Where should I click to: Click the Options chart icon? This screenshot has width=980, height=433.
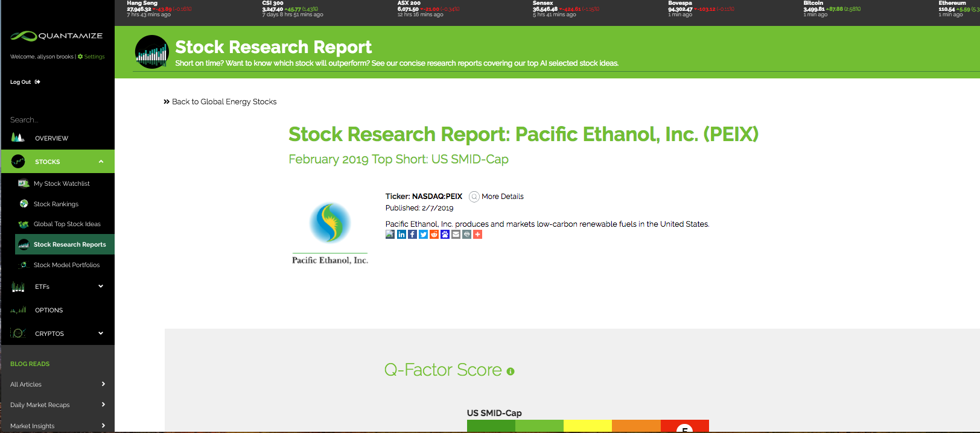pos(18,310)
